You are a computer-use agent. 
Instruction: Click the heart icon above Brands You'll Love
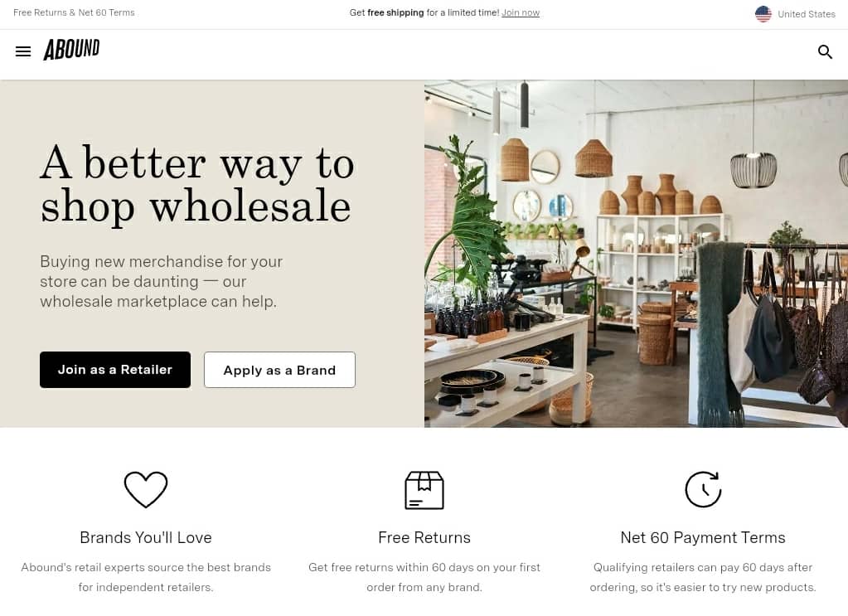click(146, 489)
